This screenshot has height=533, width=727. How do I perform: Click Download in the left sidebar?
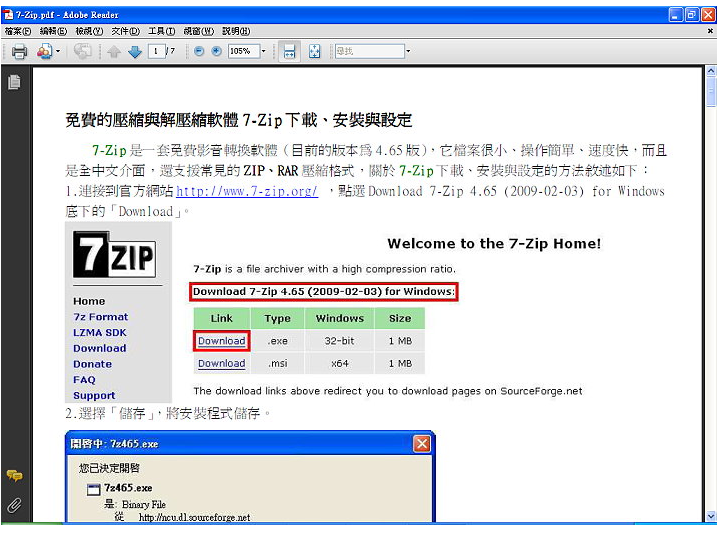pos(100,348)
